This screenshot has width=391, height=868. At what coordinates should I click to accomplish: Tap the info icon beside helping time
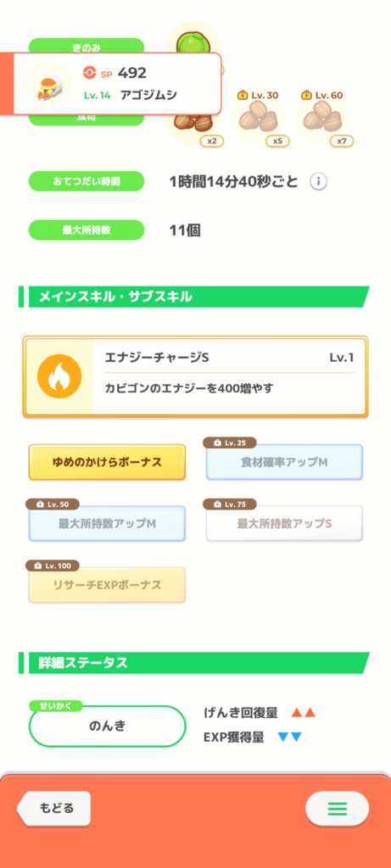(318, 181)
